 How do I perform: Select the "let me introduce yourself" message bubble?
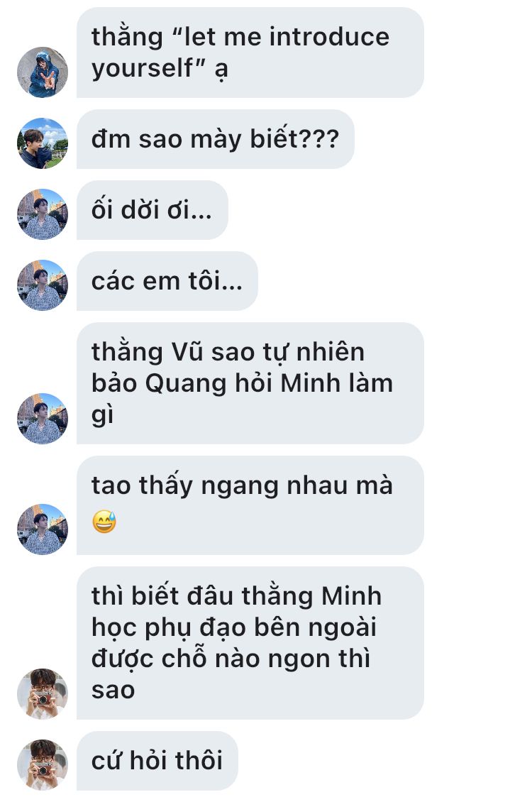click(x=250, y=53)
